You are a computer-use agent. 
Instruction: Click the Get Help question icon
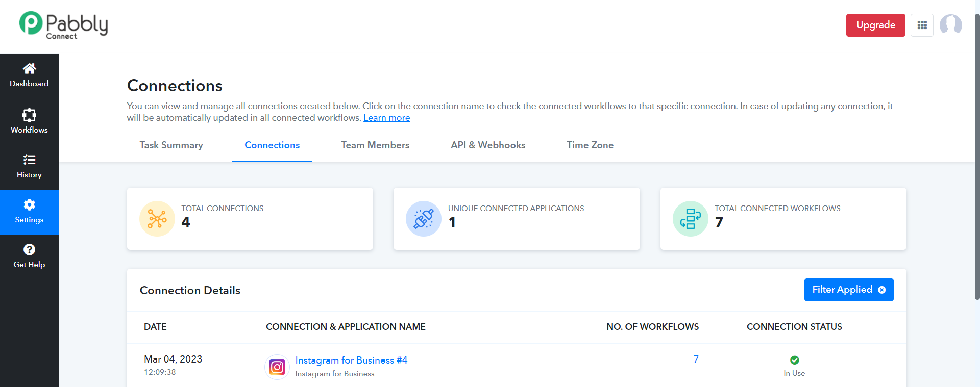pyautogui.click(x=29, y=250)
